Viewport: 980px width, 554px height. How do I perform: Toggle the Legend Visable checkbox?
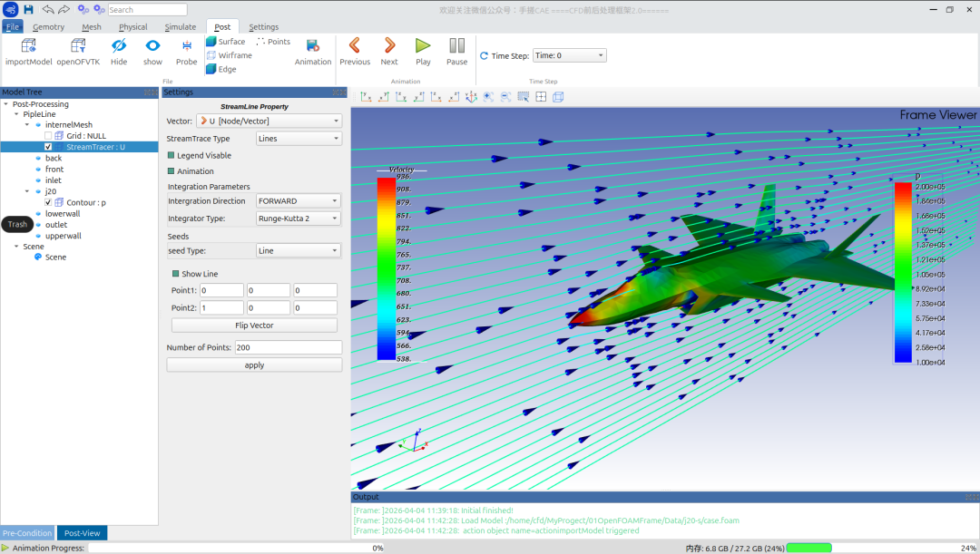point(171,155)
